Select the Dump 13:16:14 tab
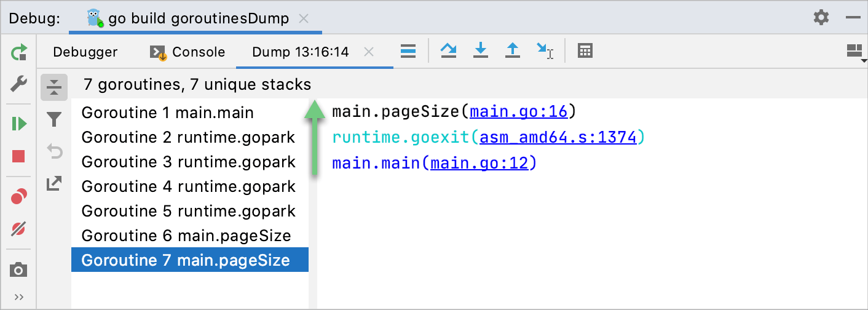 tap(301, 52)
